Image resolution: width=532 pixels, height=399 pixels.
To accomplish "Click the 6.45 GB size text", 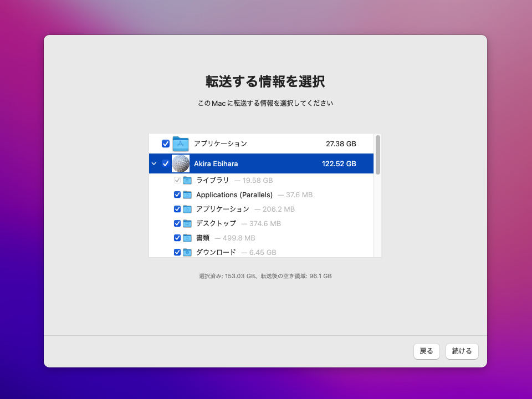I will (x=263, y=253).
